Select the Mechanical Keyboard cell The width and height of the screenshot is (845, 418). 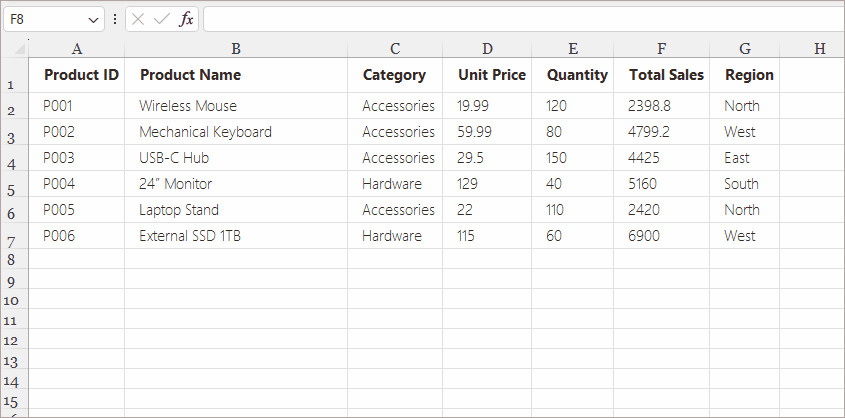click(236, 131)
